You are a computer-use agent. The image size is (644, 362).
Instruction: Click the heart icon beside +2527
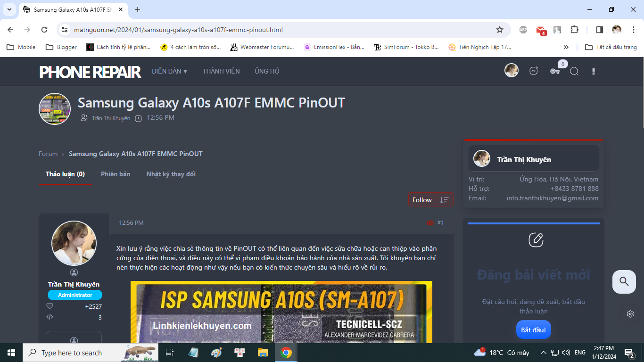click(x=50, y=306)
